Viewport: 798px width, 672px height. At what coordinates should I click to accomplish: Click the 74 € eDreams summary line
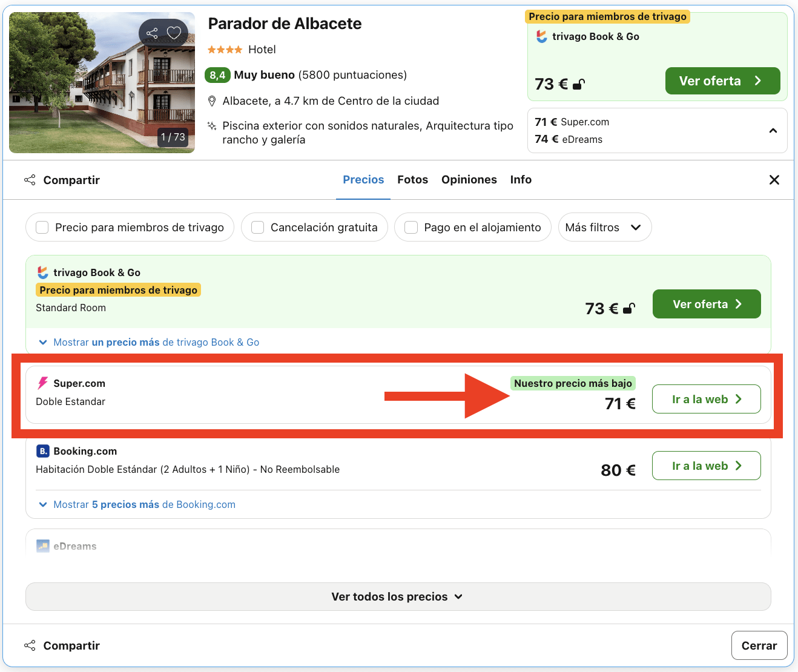(x=569, y=139)
